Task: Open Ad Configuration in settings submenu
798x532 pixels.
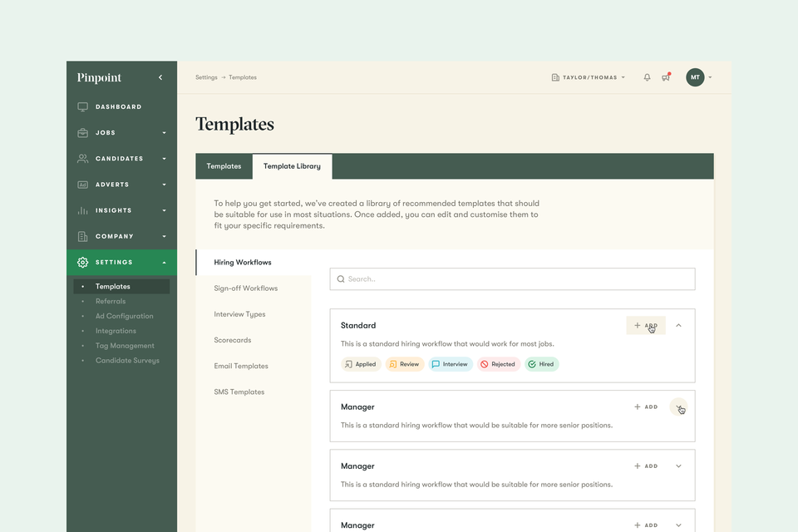Action: [124, 316]
